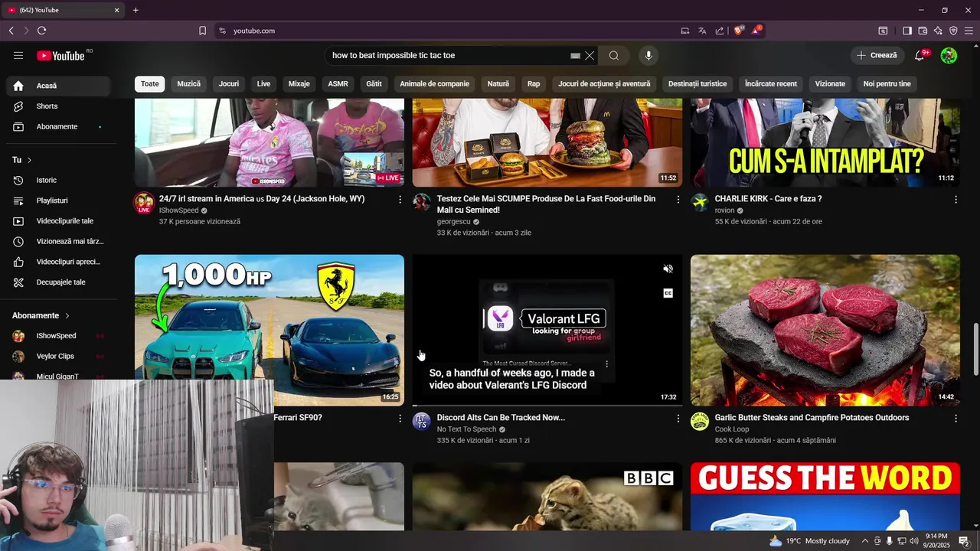Open the Brave Leo AI icon
This screenshot has width=980, height=551.
coord(938,31)
